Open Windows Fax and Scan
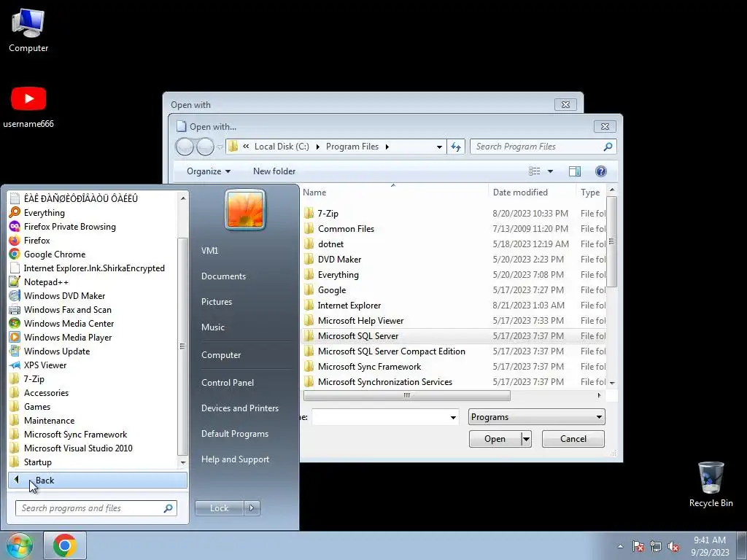747x560 pixels. coord(67,309)
